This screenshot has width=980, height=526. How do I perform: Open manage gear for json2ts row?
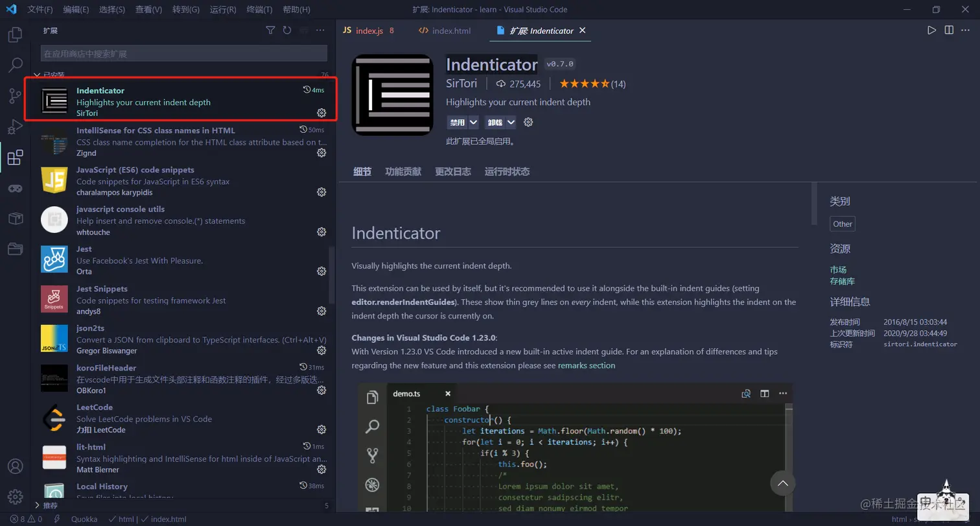pos(321,350)
